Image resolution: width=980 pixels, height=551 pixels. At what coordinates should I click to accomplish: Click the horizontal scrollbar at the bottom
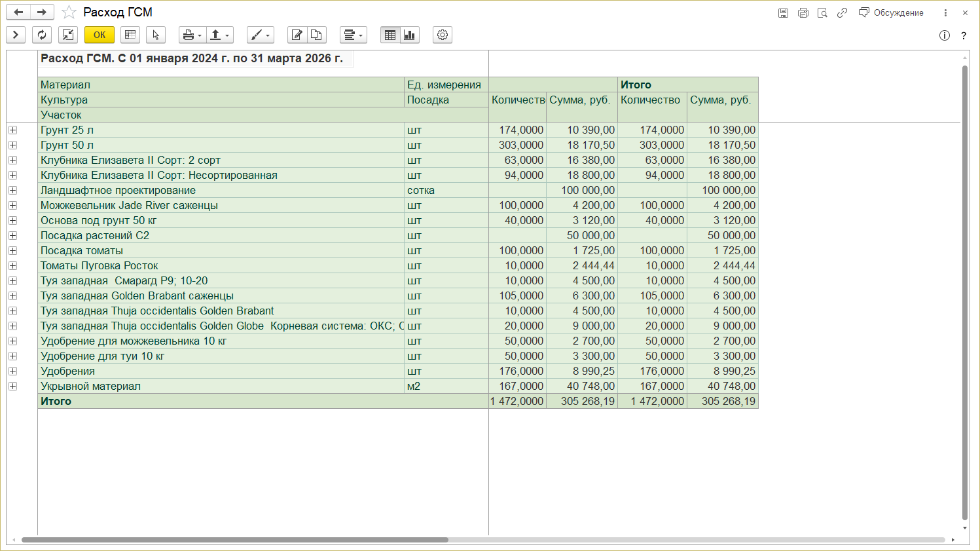coord(234,540)
